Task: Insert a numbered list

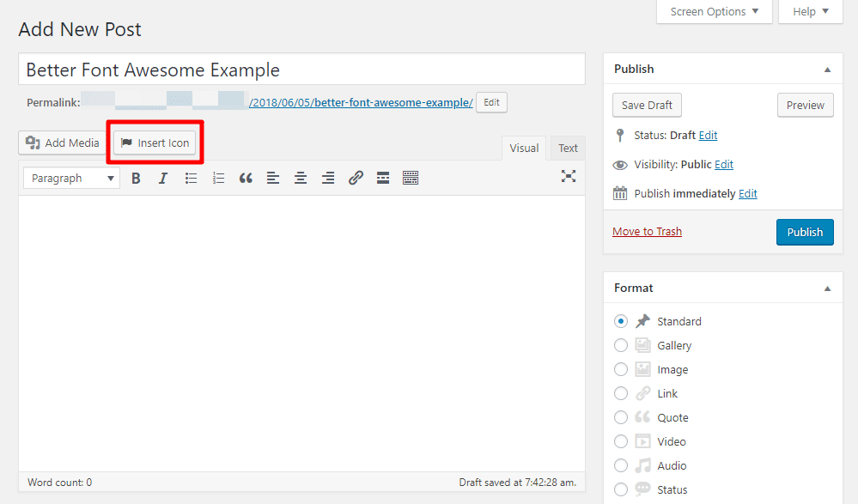Action: point(218,178)
